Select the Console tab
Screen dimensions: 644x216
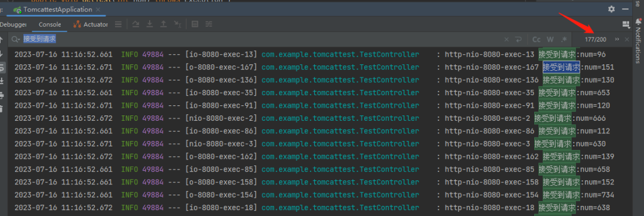click(49, 24)
